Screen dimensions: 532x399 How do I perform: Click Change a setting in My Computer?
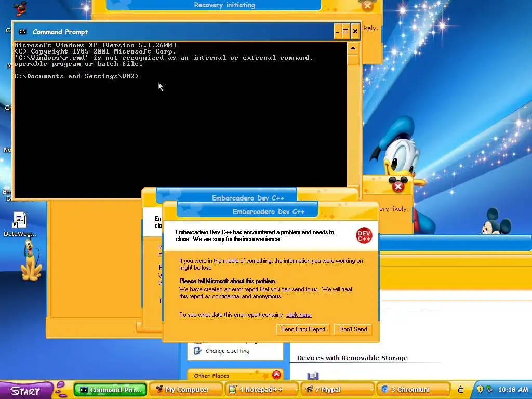pyautogui.click(x=228, y=351)
